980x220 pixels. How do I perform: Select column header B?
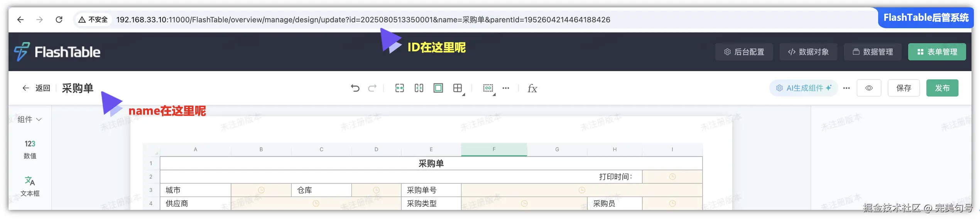[x=261, y=149]
